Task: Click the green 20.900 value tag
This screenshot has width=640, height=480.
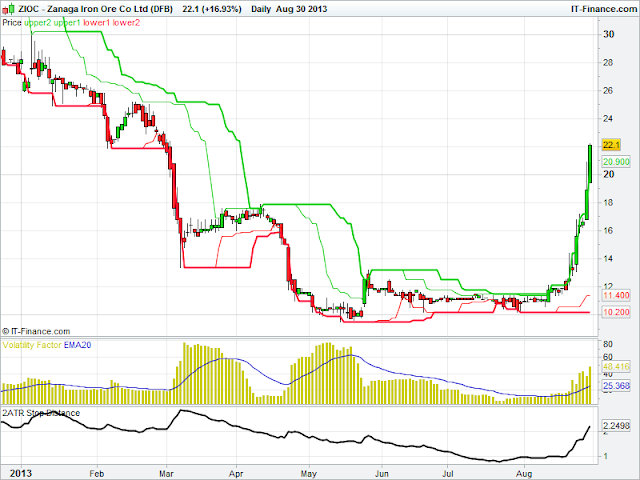Action: (x=616, y=162)
